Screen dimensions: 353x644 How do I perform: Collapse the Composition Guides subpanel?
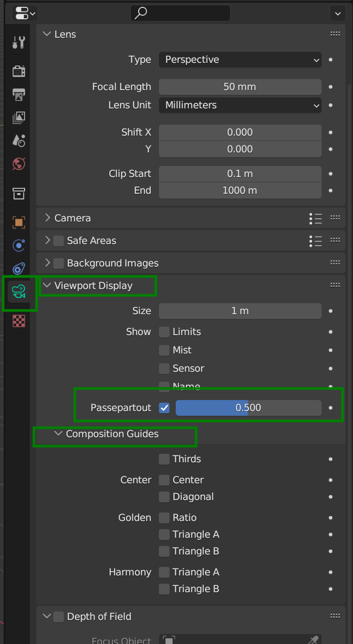tap(59, 434)
